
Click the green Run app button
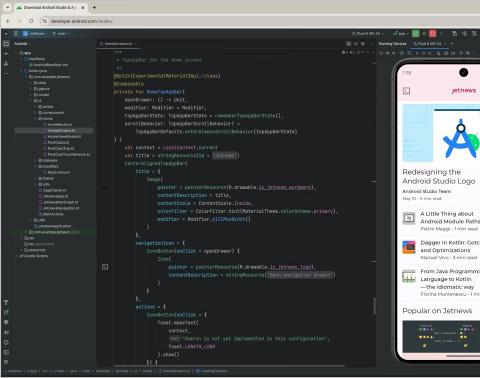pos(415,33)
